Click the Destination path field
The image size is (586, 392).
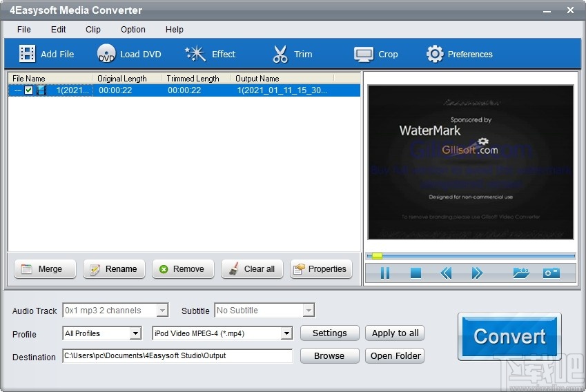(x=177, y=355)
